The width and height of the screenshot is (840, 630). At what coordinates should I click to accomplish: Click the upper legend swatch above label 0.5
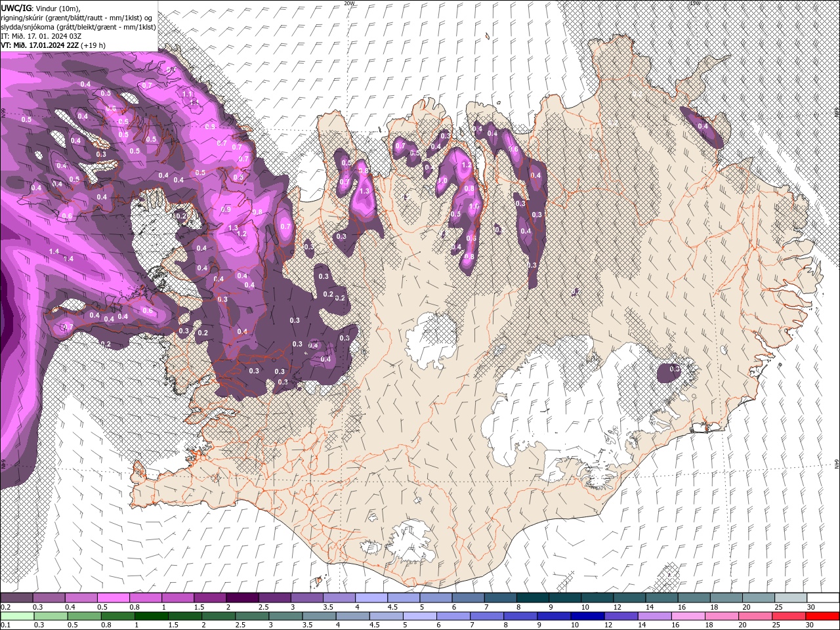[113, 598]
